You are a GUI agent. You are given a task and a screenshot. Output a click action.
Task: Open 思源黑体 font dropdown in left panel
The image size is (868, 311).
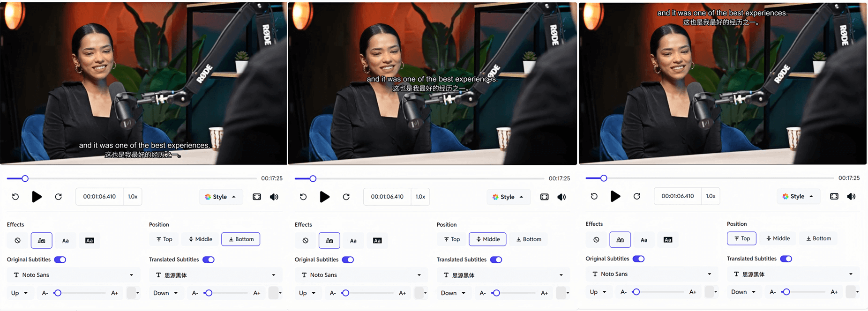[x=216, y=275]
